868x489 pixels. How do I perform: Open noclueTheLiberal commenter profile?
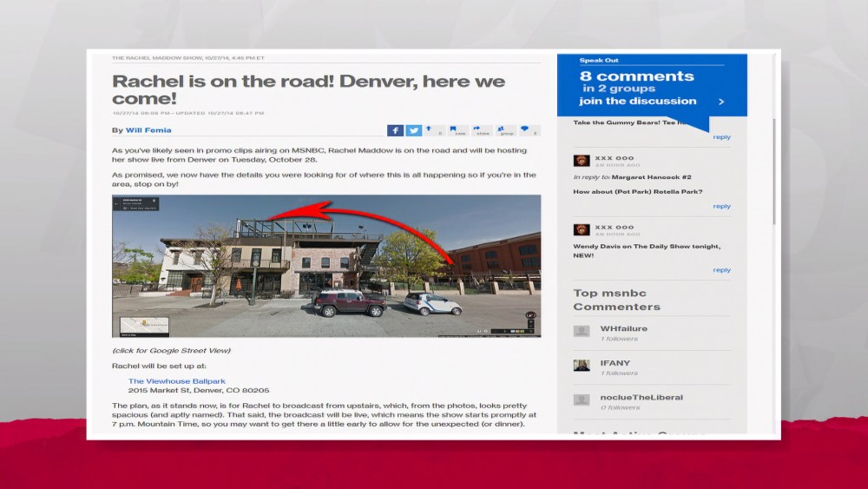point(641,398)
